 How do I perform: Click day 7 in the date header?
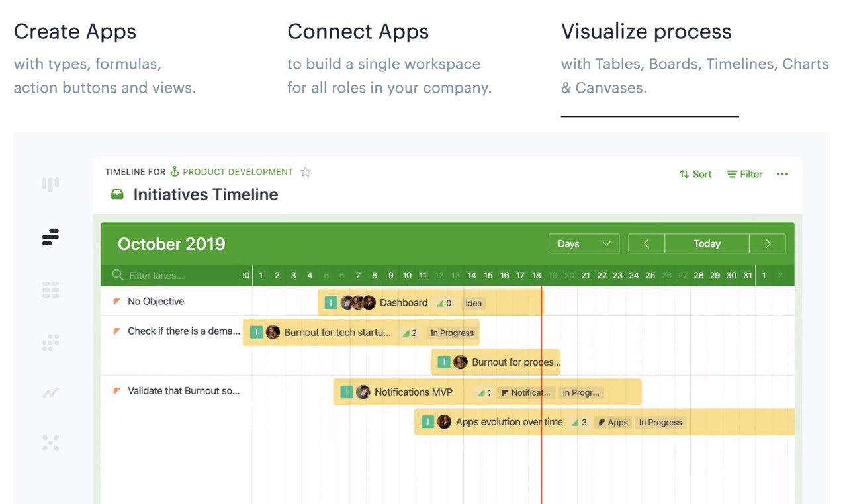pos(358,275)
